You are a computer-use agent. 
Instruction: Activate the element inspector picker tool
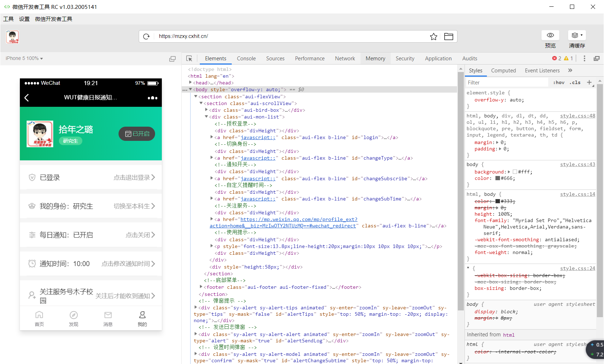[189, 59]
